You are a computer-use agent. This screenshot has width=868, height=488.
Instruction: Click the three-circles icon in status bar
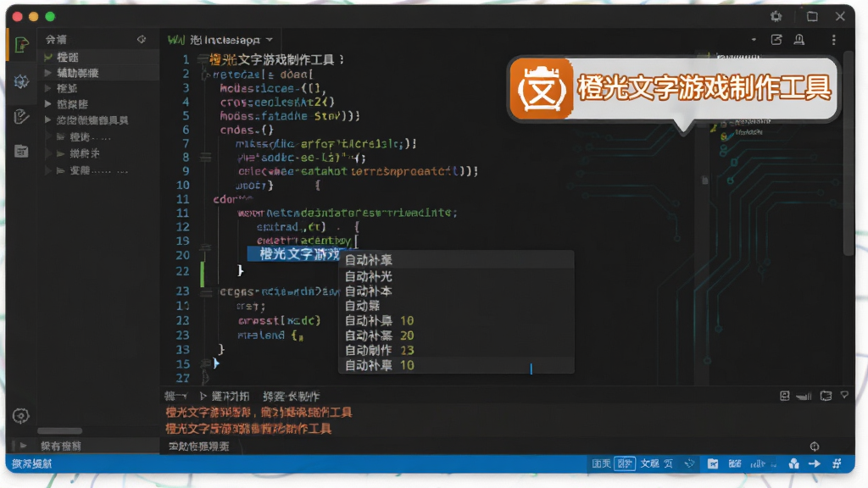coord(793,463)
